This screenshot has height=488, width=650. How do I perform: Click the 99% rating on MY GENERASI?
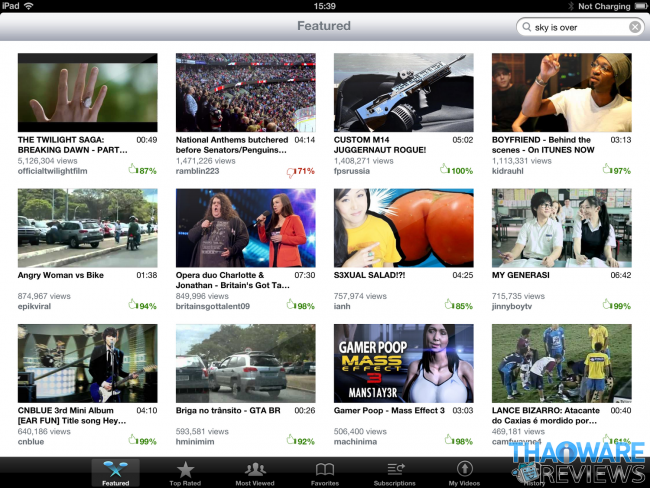click(x=617, y=306)
